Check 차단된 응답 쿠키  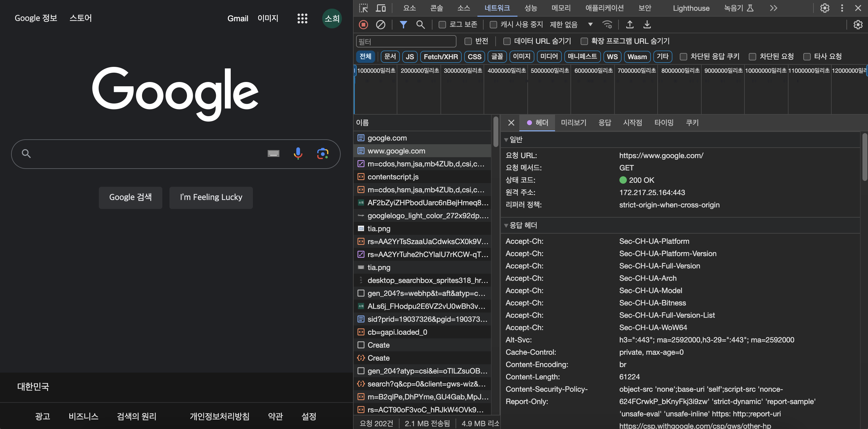(x=683, y=57)
